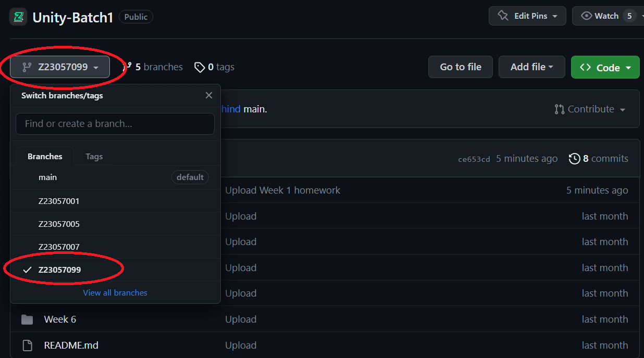Select the Branches tab
This screenshot has height=358, width=644.
[x=45, y=157]
